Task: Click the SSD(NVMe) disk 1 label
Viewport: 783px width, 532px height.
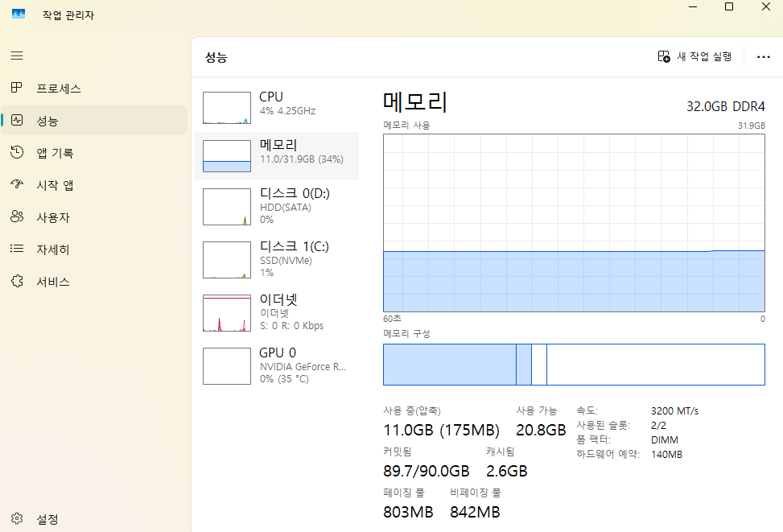Action: [286, 260]
